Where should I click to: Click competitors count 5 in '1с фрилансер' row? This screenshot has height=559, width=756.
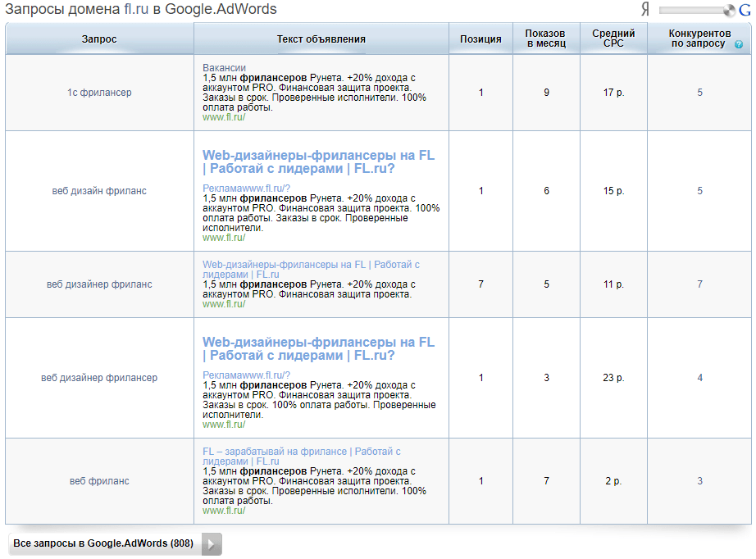pyautogui.click(x=699, y=93)
